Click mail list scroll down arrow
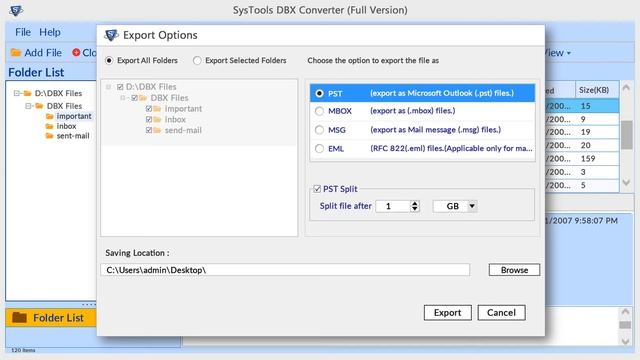Screen dimensions: 640x360 (x=627, y=182)
